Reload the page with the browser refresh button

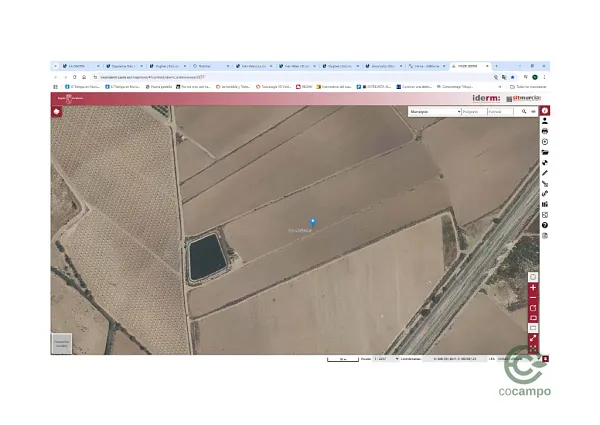pos(75,77)
